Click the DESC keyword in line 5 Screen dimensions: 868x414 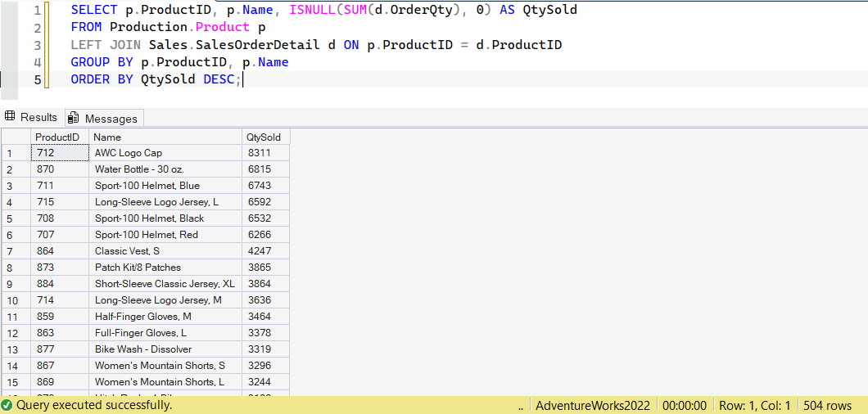click(x=219, y=79)
